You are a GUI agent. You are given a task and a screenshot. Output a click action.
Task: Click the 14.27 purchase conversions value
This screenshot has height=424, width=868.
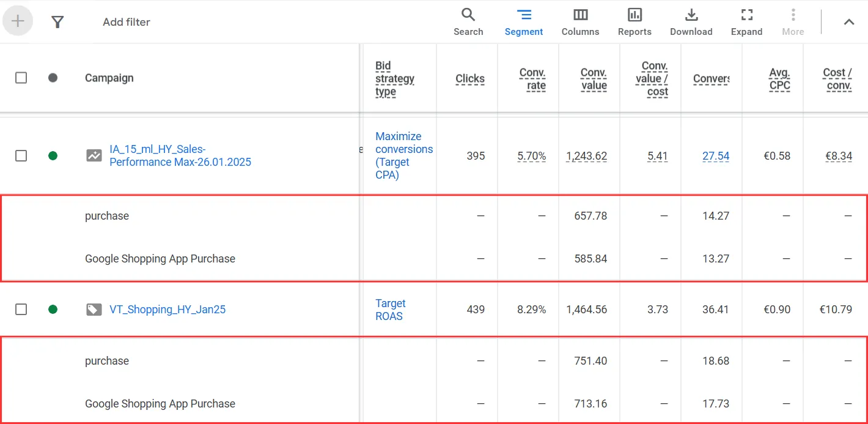click(716, 216)
